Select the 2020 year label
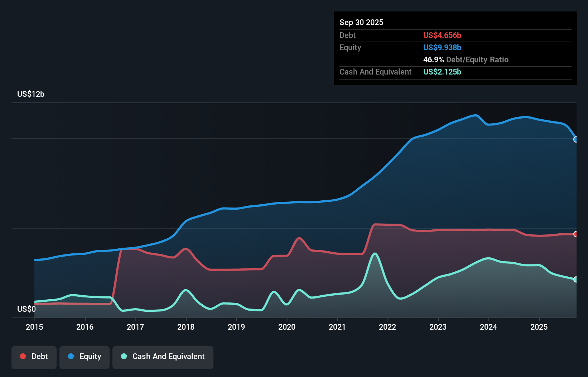Image resolution: width=588 pixels, height=377 pixels. [287, 327]
